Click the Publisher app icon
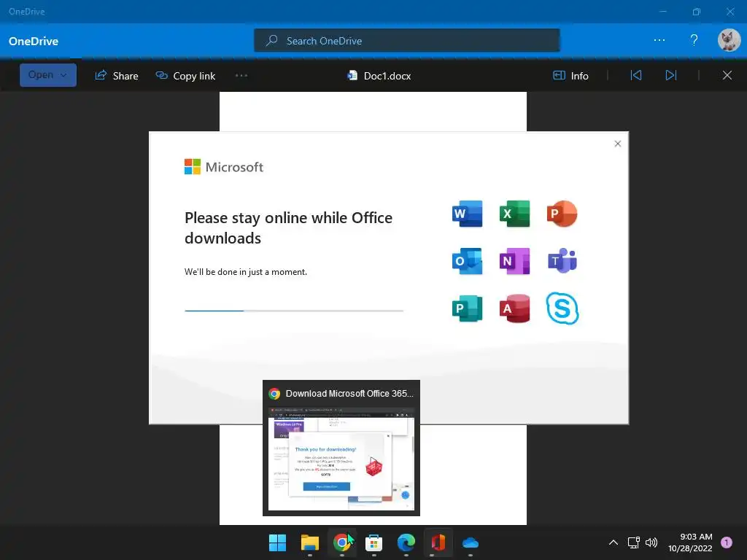The height and width of the screenshot is (560, 747). (x=467, y=308)
